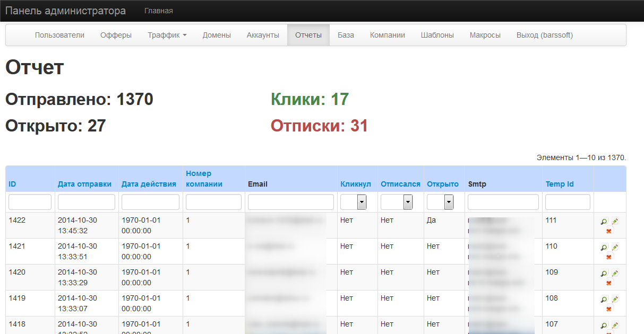The width and height of the screenshot is (644, 334).
Task: Open details of record 1422 with magnifier icon
Action: click(603, 220)
